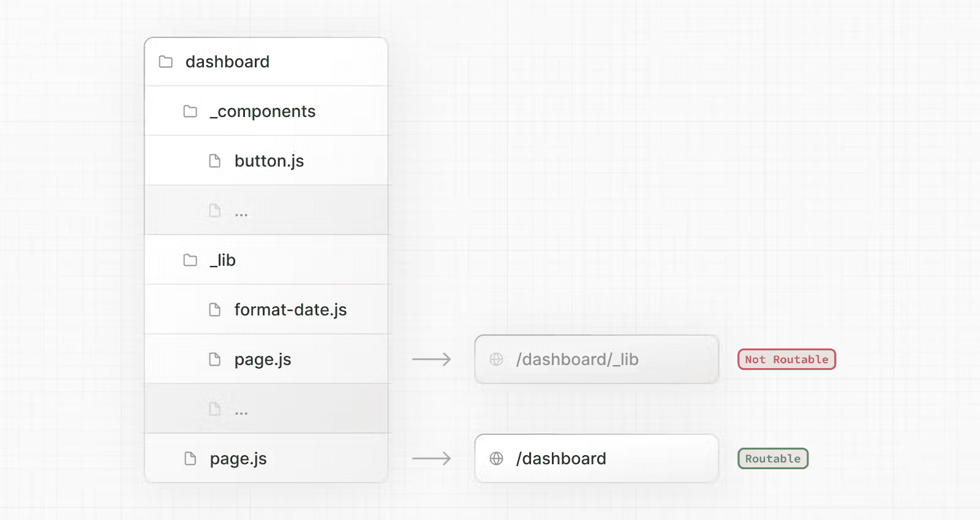Click the /dashboard/_lib URL box
Viewport: 980px width, 520px height.
click(596, 360)
